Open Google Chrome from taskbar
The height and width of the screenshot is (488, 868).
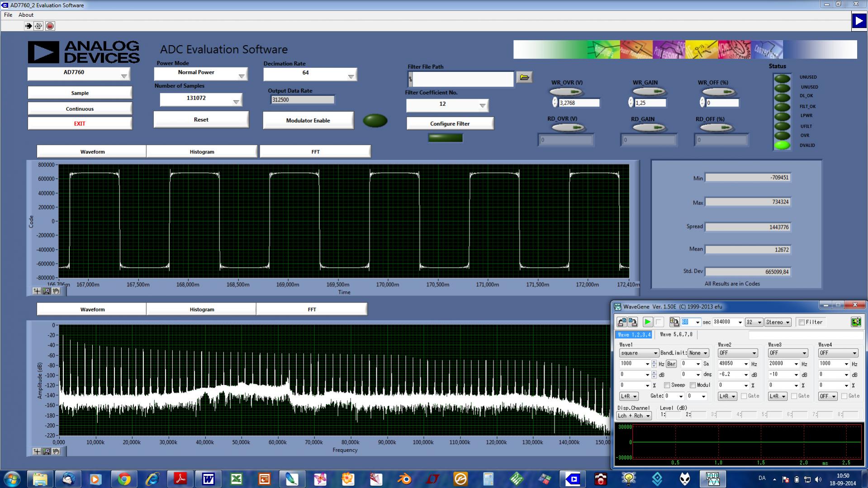click(x=124, y=479)
